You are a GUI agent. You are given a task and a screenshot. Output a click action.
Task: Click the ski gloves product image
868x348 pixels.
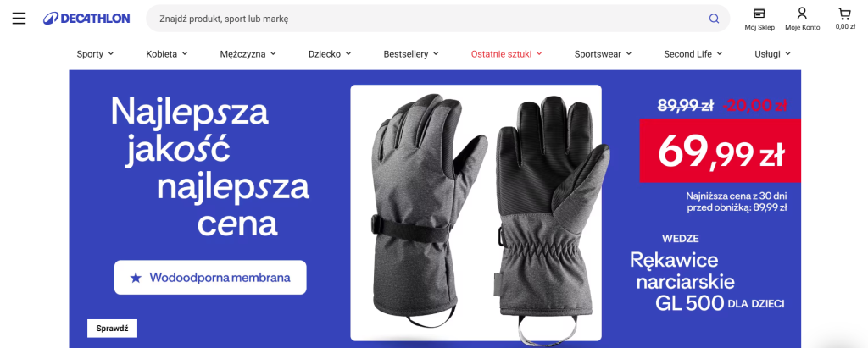[x=476, y=213]
